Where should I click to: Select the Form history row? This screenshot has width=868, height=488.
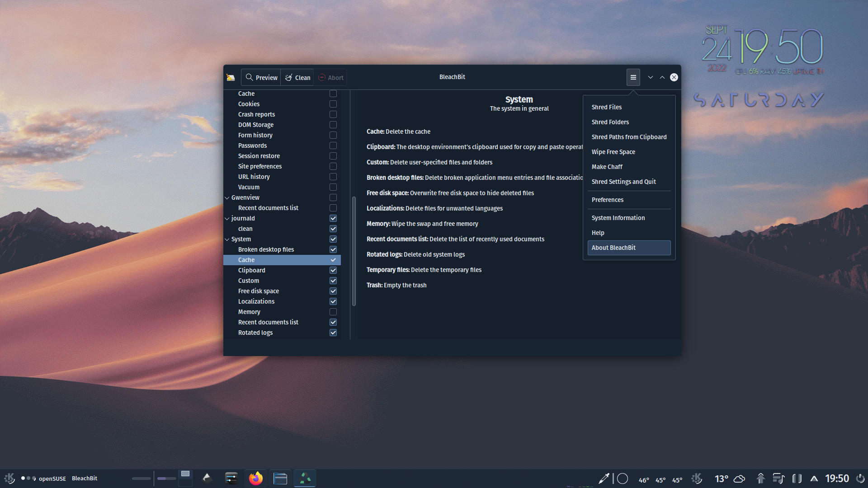(x=282, y=135)
